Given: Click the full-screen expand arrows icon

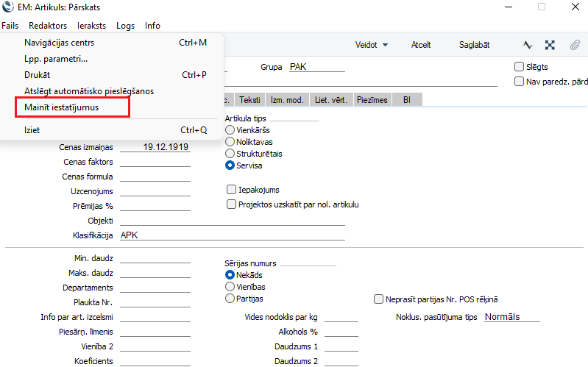Looking at the screenshot, I should (x=550, y=45).
